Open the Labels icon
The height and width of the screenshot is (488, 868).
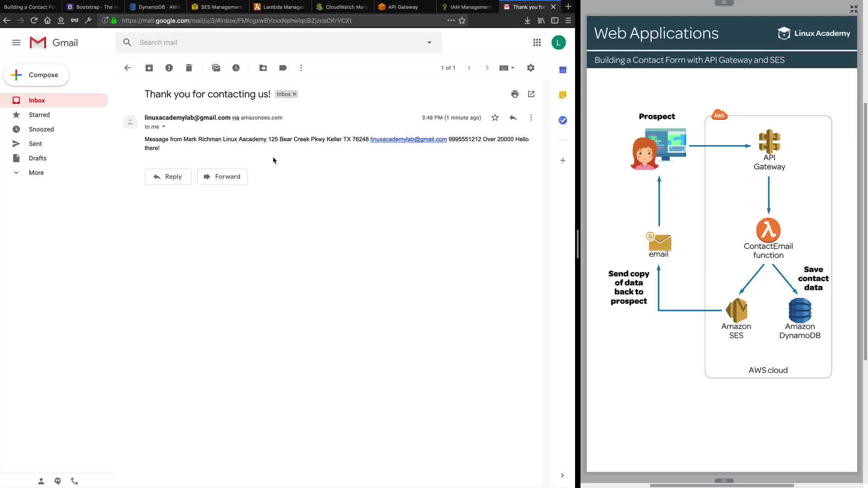pyautogui.click(x=283, y=68)
